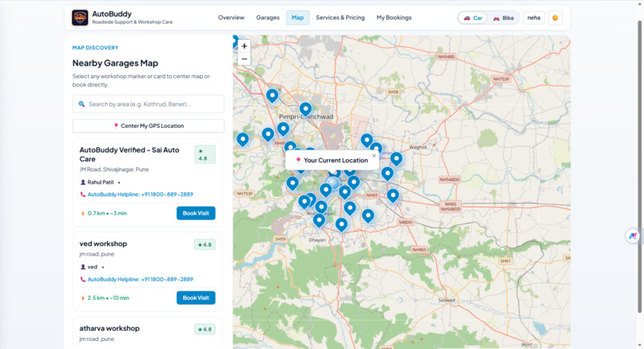Select the southernmost garage marker near Dhayari
Screen dimensions: 644x349
pos(341,225)
